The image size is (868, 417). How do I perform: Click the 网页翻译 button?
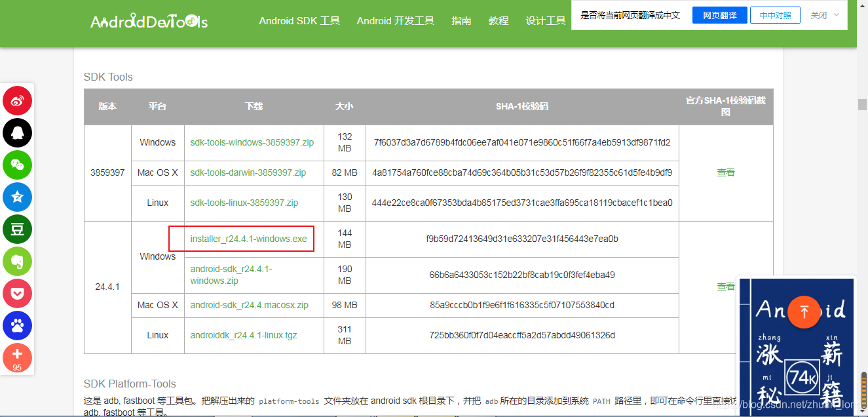click(720, 15)
